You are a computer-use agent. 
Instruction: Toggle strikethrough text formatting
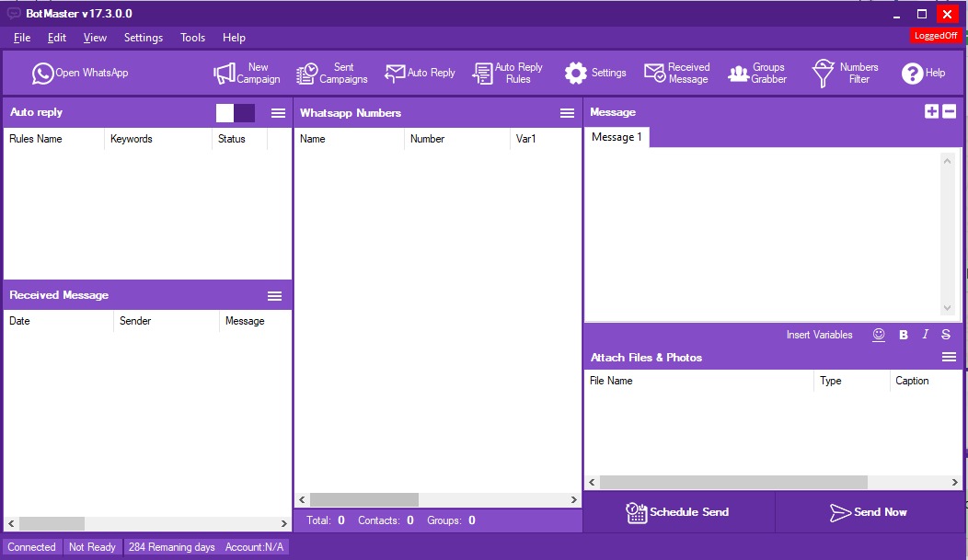pos(946,335)
